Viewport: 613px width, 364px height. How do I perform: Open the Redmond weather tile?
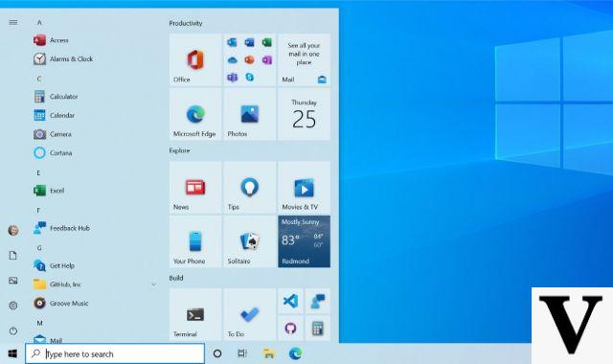click(x=305, y=241)
